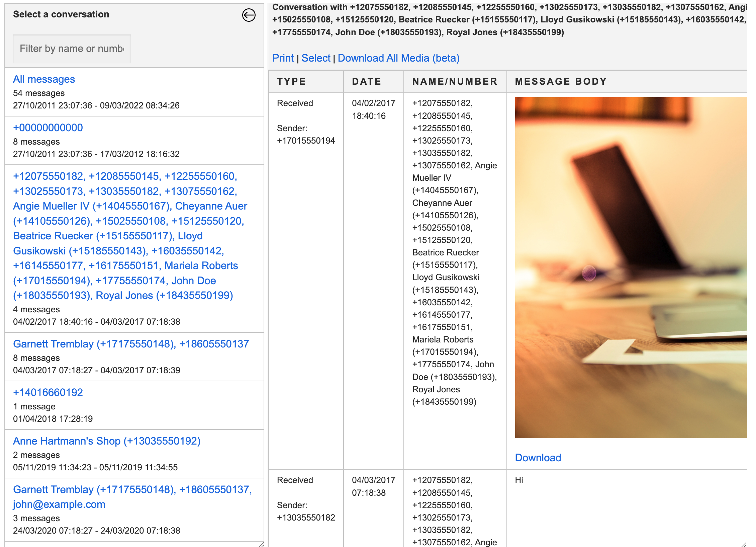
Task: Click the MESSAGE BODY column header
Action: (x=561, y=82)
